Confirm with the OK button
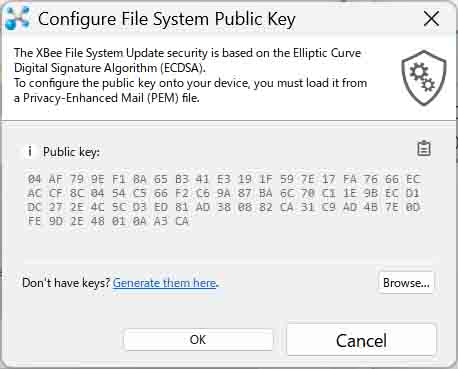Image resolution: width=458 pixels, height=369 pixels. pyautogui.click(x=198, y=340)
